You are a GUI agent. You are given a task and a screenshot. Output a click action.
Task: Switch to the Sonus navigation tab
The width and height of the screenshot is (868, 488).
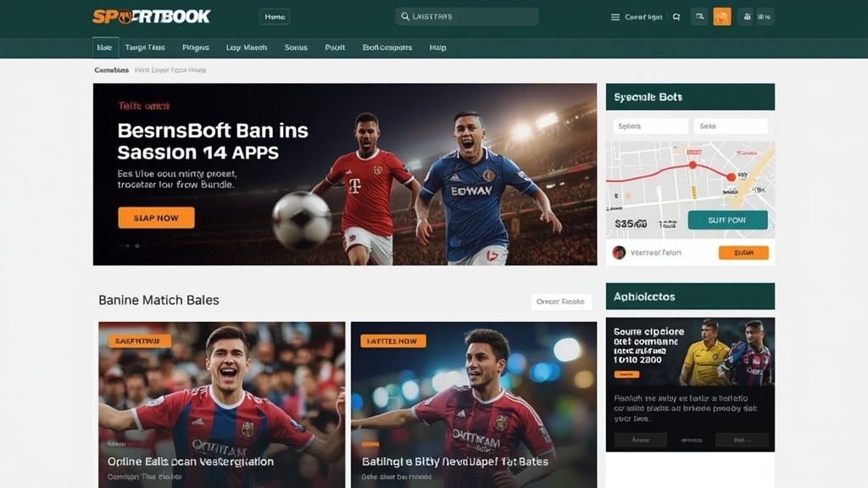click(x=296, y=48)
